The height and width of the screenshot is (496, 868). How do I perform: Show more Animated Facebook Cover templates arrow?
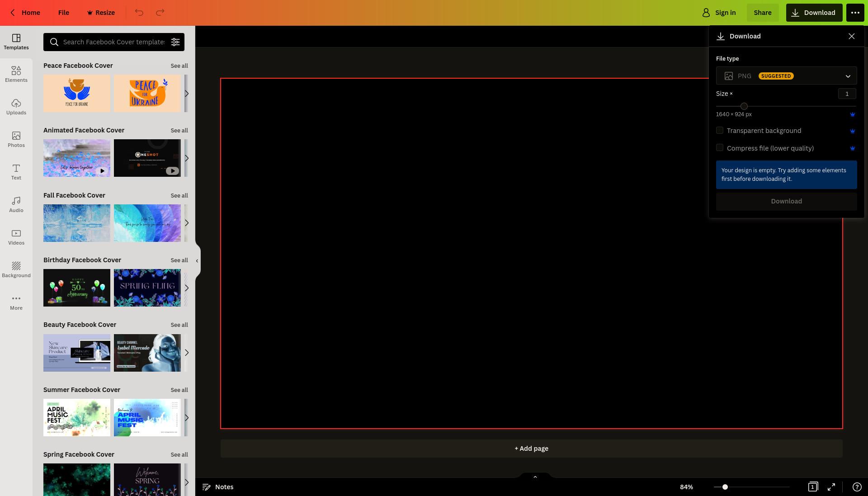[186, 158]
